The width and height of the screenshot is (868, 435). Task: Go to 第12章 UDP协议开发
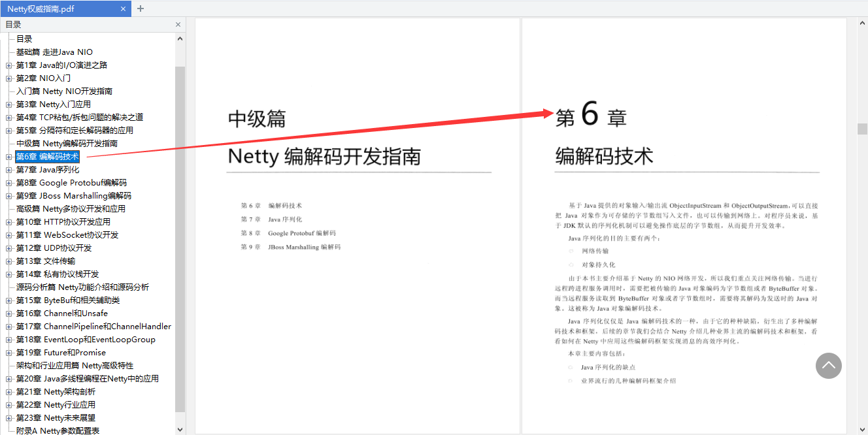pyautogui.click(x=54, y=248)
